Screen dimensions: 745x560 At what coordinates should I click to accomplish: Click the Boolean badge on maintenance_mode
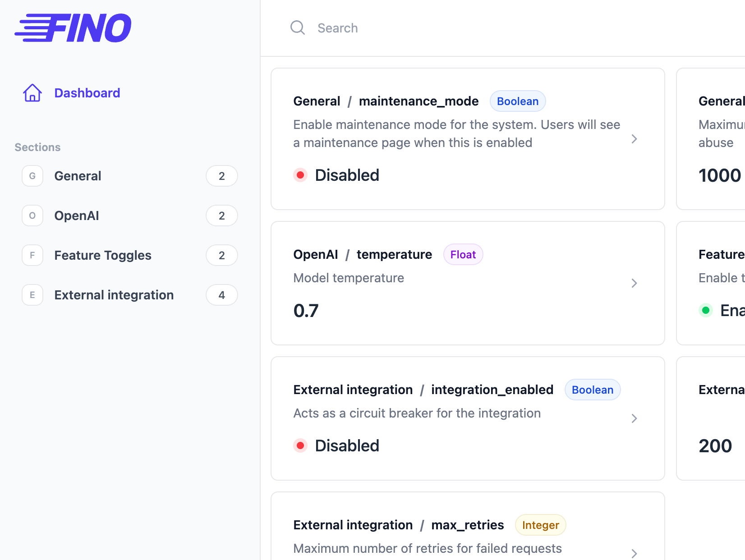(x=517, y=101)
